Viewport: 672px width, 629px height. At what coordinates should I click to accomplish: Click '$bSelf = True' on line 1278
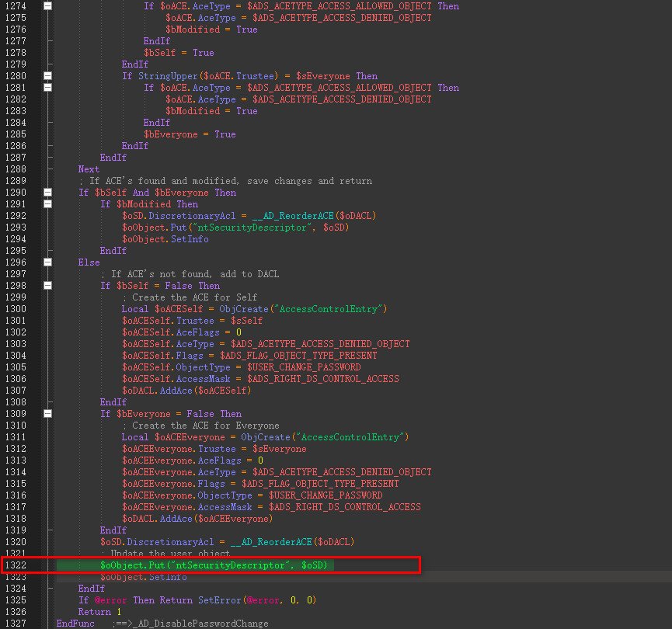(179, 53)
